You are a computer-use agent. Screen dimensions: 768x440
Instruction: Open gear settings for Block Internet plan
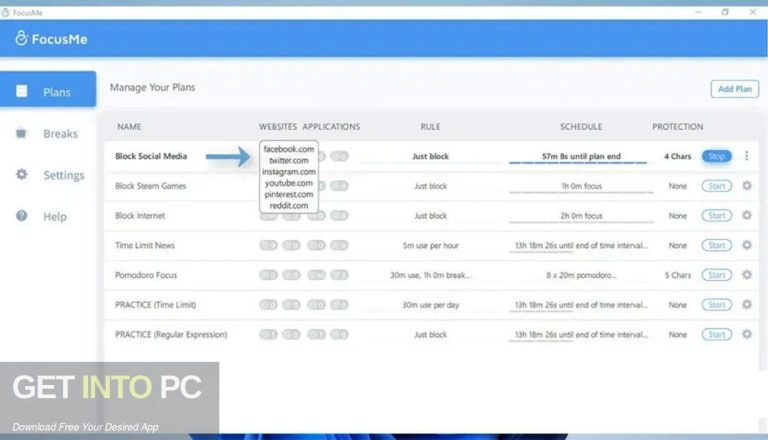(x=746, y=215)
